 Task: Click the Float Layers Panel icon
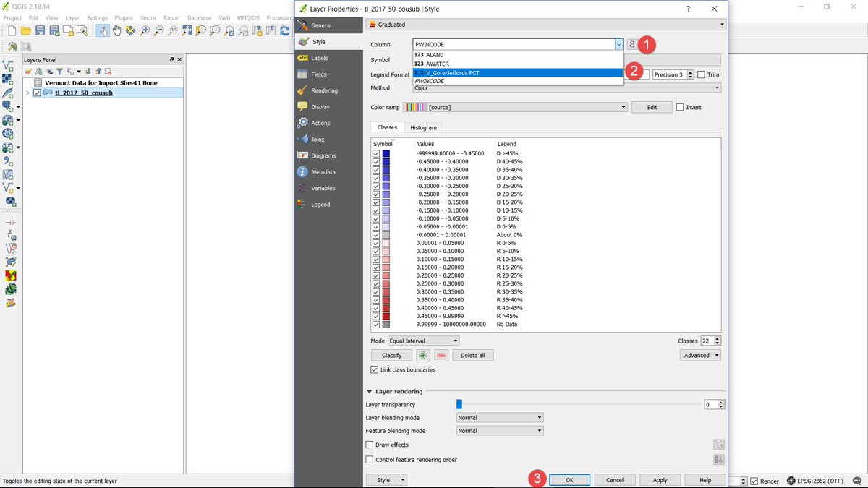(x=171, y=59)
